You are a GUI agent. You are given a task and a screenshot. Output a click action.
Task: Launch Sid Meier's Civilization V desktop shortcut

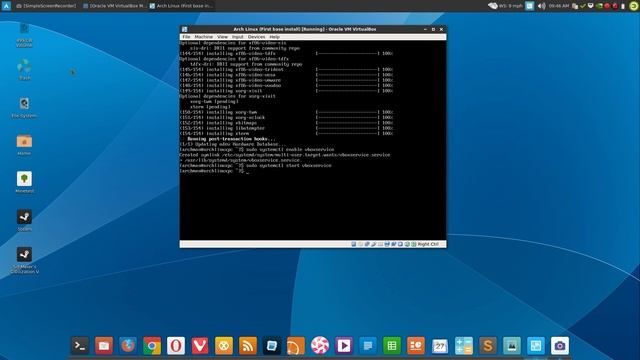[24, 260]
